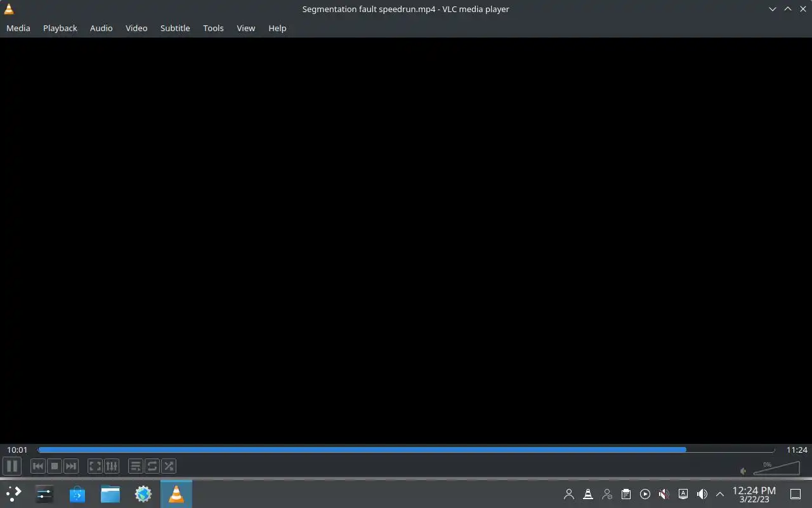Select VLC task entry in taskbar
Viewport: 812px width, 508px height.
[x=176, y=494]
